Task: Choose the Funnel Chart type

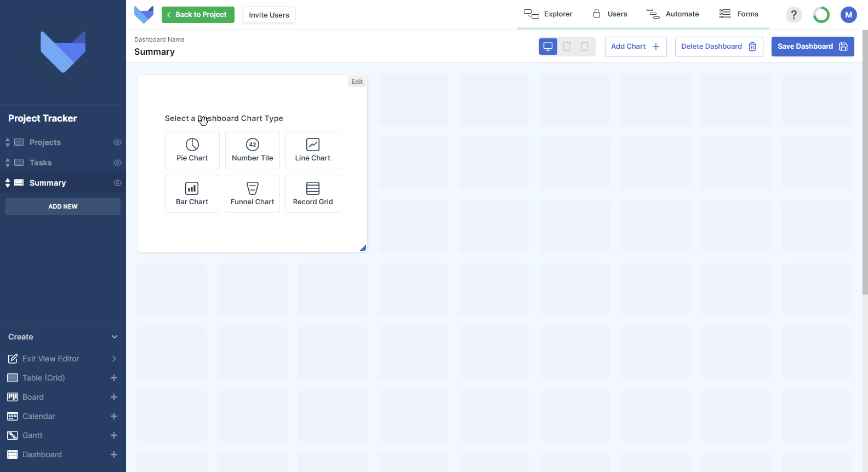Action: (x=253, y=194)
